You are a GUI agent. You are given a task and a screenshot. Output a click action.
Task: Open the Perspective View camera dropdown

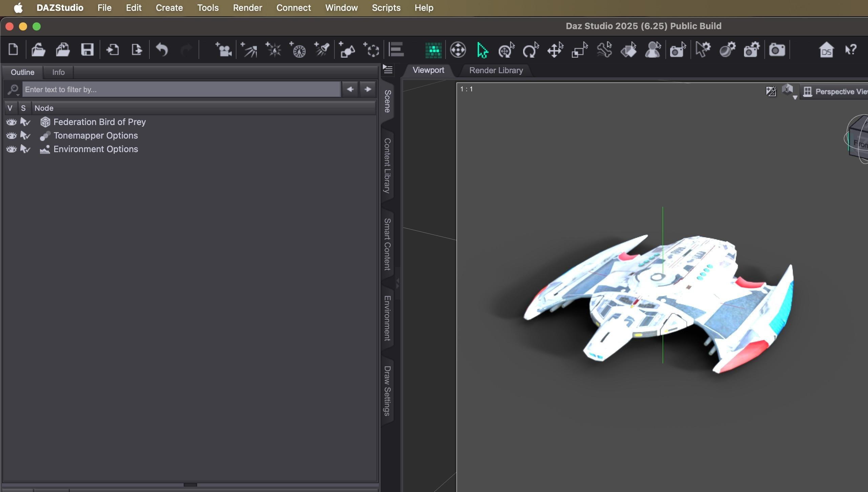point(835,91)
